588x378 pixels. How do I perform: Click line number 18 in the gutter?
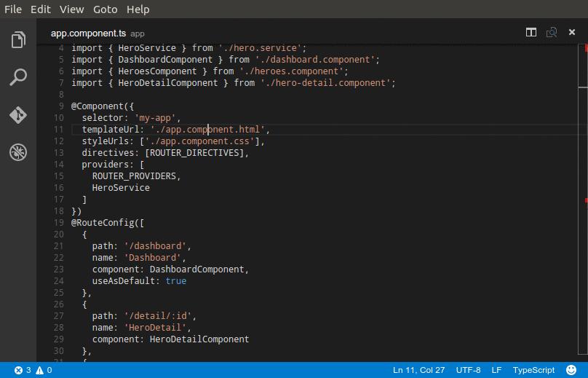coord(59,211)
